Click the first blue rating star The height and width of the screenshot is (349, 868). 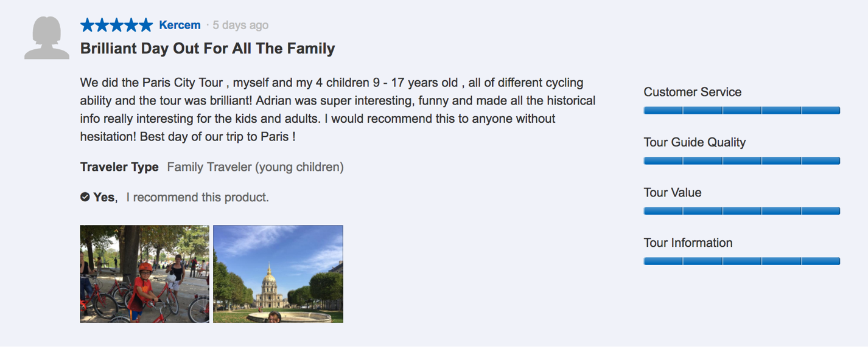pos(88,25)
